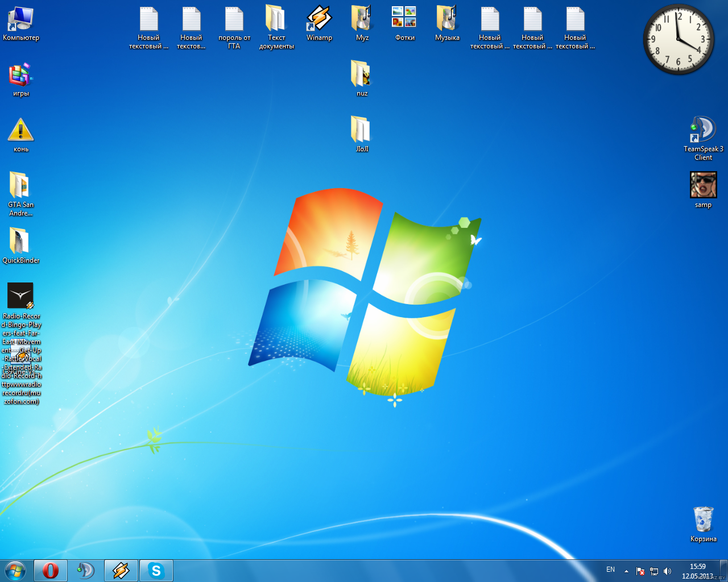Select the Корзина recycle bin
This screenshot has height=582, width=728.
point(704,525)
